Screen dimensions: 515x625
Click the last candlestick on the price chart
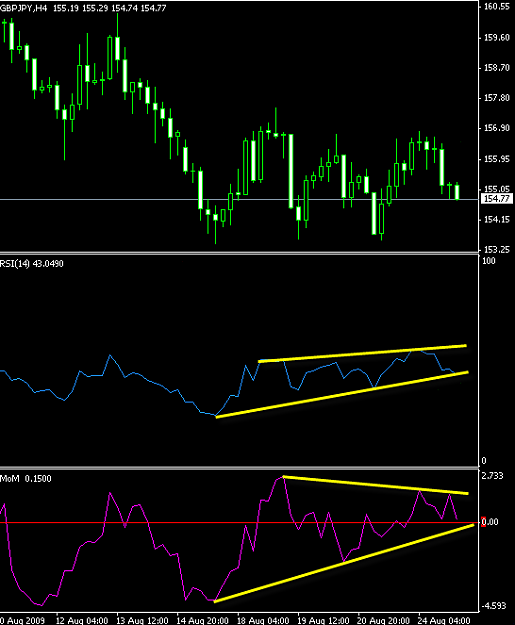(457, 192)
